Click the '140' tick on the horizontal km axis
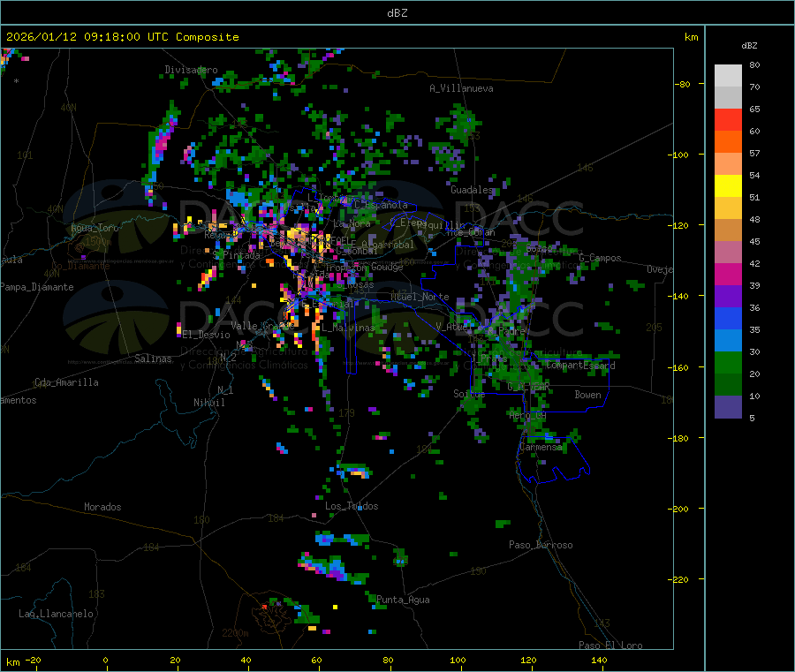 599,661
